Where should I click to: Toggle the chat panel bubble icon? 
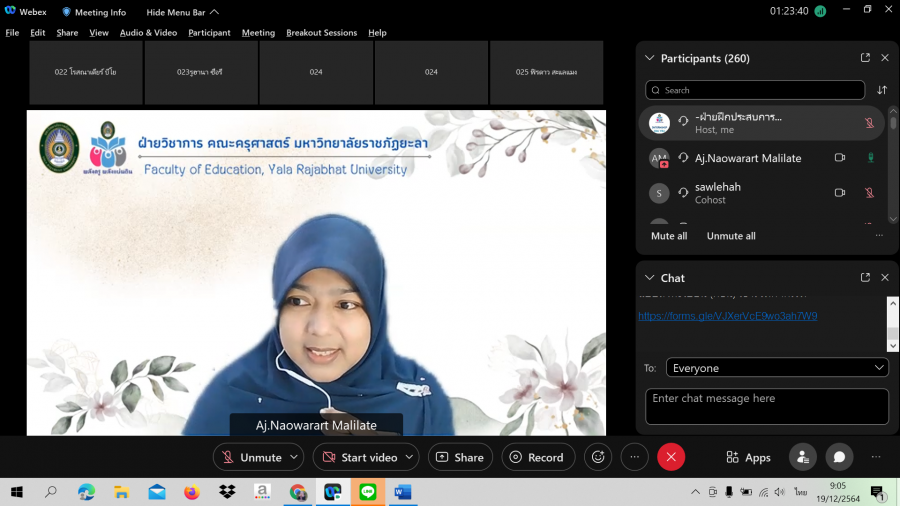pyautogui.click(x=839, y=457)
